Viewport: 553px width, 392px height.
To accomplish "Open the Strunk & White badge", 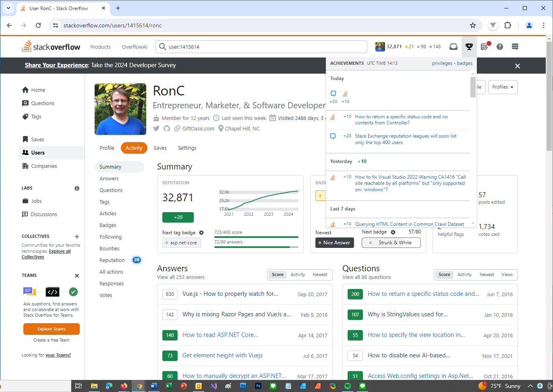I will 391,243.
